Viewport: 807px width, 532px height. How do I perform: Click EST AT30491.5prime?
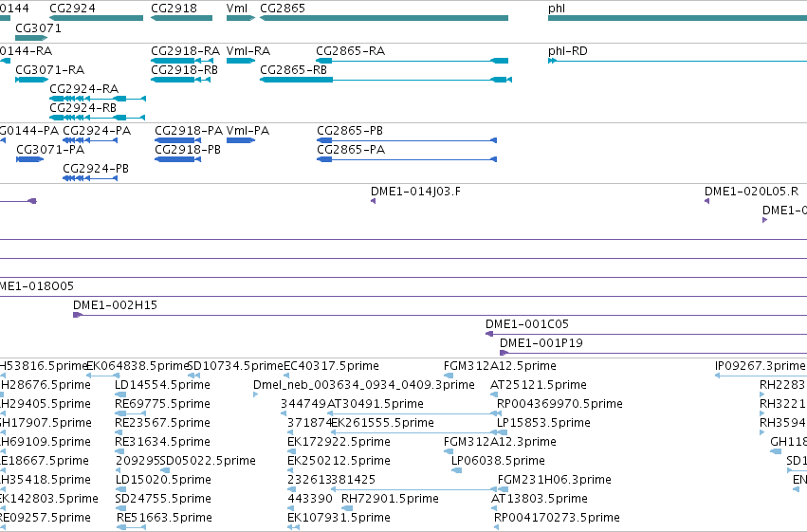(411, 414)
